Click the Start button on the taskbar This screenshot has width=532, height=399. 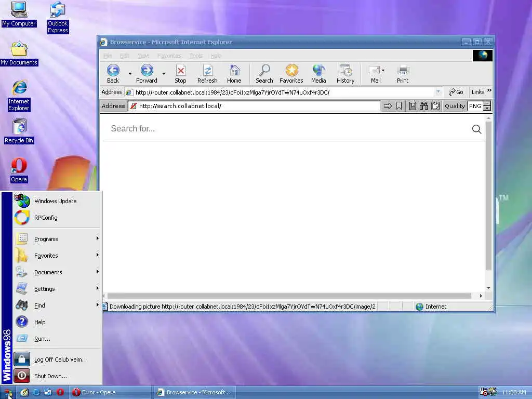[x=8, y=393]
